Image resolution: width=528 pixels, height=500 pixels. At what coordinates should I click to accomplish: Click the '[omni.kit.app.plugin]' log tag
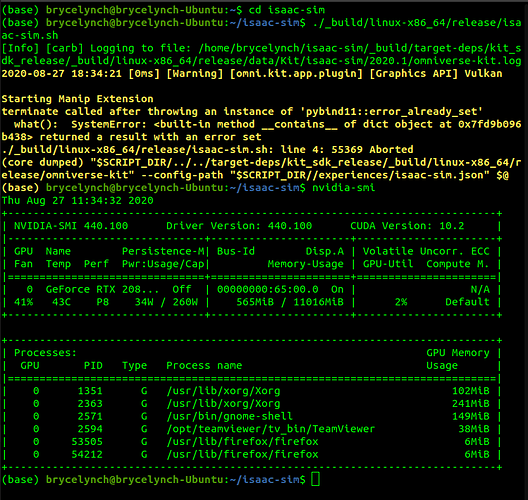pos(296,73)
